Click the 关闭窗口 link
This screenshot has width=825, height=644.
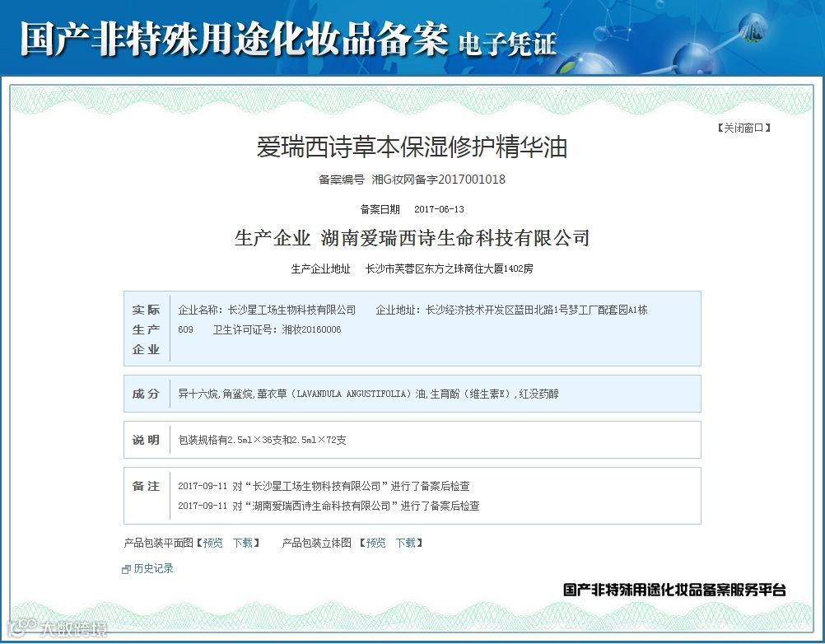pos(743,128)
